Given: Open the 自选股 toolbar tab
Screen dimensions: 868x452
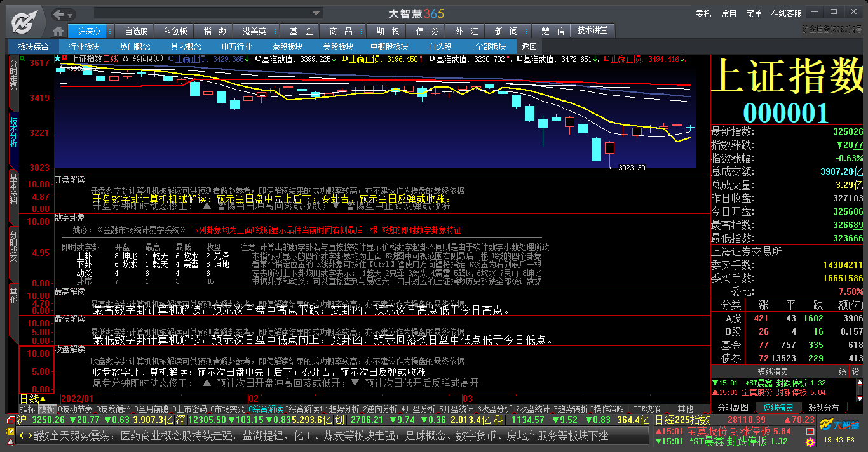Looking at the screenshot, I should 136,31.
